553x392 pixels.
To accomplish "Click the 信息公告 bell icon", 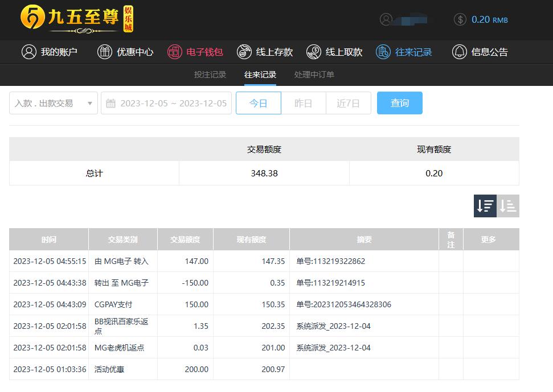I will pyautogui.click(x=459, y=52).
